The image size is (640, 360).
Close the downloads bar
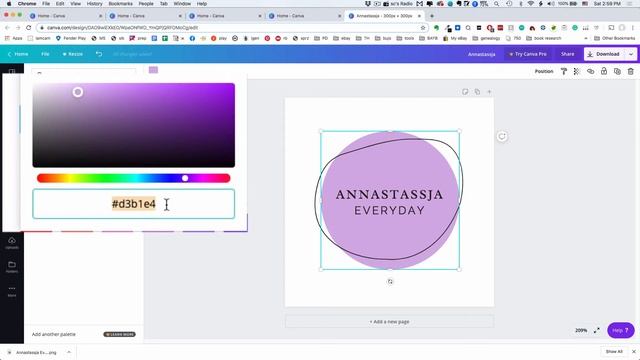633,351
